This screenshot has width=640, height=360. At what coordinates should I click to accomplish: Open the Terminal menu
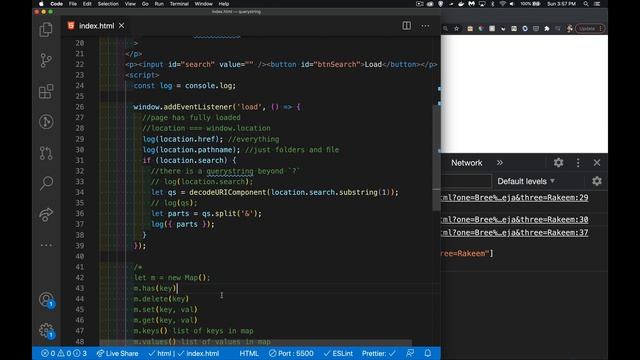pos(179,4)
